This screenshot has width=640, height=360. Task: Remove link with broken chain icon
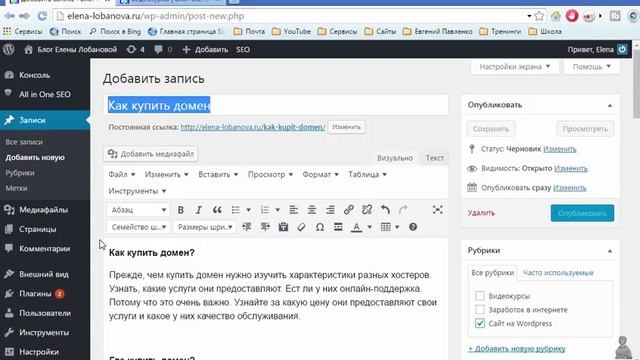point(367,210)
